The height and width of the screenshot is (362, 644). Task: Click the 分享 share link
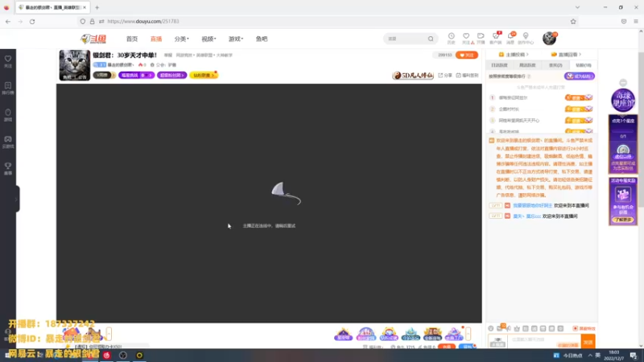[445, 76]
